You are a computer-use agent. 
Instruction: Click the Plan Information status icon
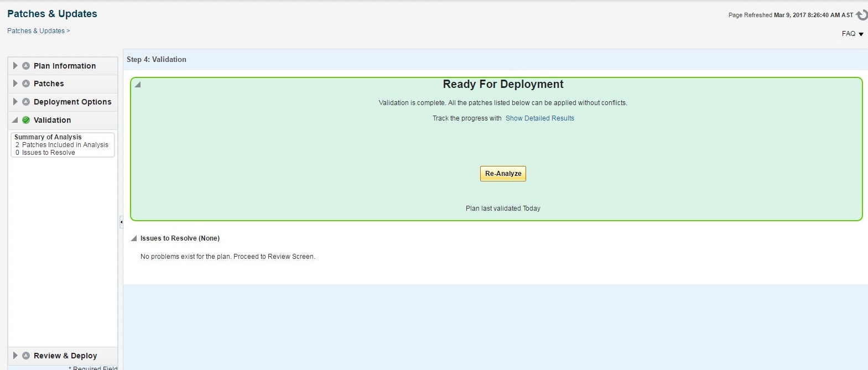(26, 66)
